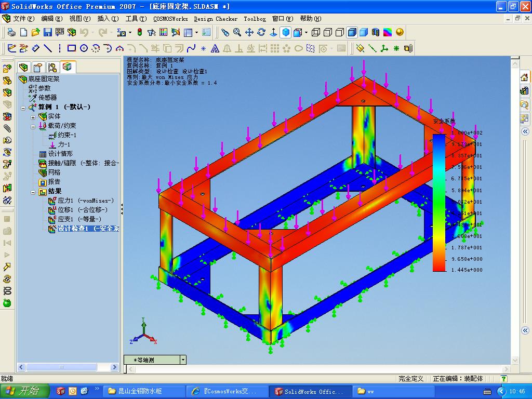This screenshot has width=532, height=399.
Task: Click the lower task pane chevron button
Action: coord(525,330)
